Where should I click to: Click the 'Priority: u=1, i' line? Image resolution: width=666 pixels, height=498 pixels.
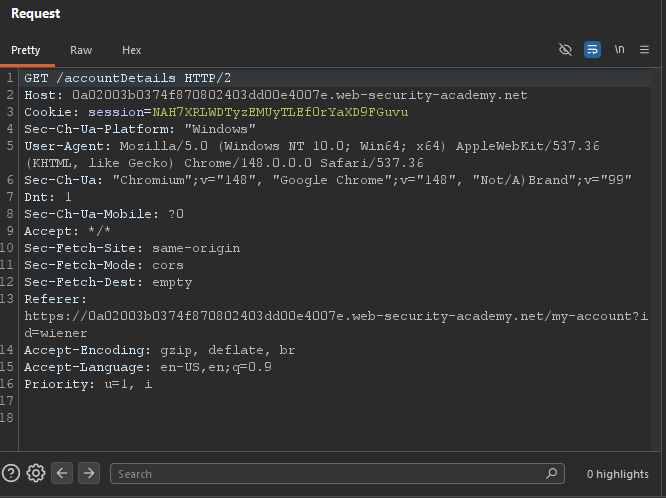coord(88,384)
